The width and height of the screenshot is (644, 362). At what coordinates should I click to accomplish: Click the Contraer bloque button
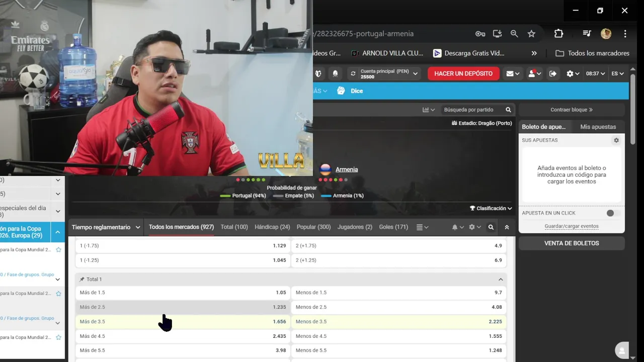[572, 110]
